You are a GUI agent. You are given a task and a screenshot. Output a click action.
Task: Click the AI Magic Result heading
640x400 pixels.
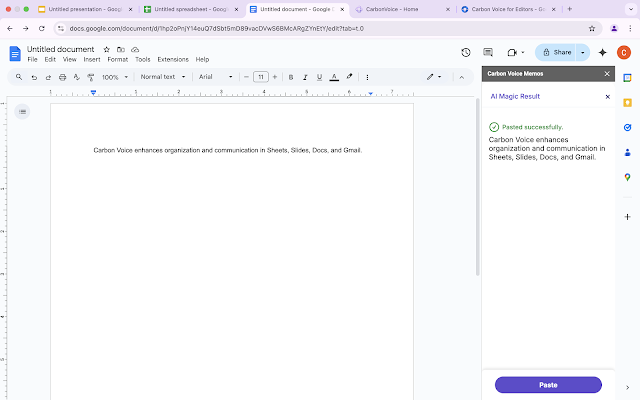point(515,96)
